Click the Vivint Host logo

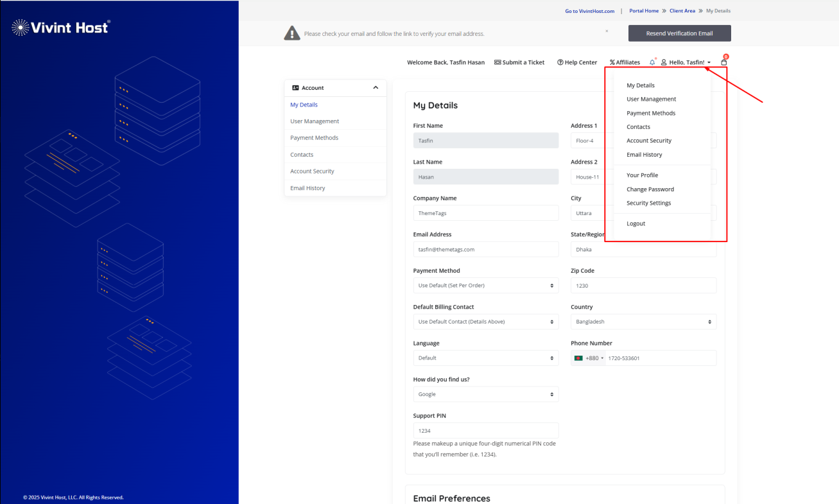click(x=61, y=27)
